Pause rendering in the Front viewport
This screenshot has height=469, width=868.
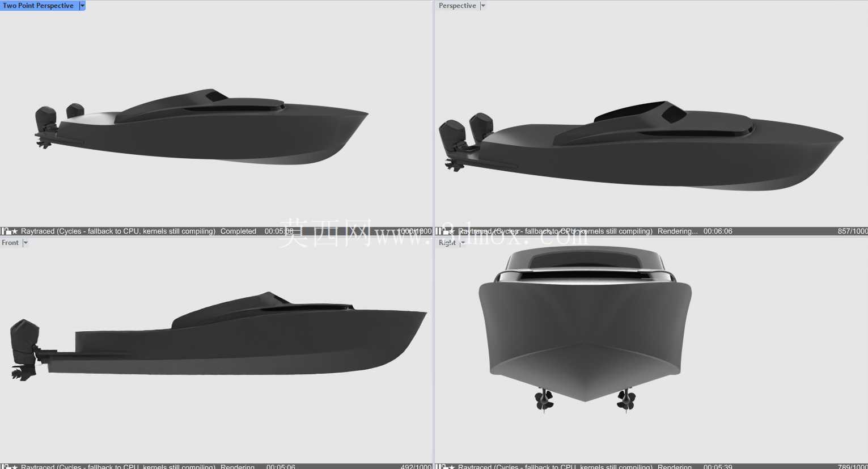[x=3, y=467]
